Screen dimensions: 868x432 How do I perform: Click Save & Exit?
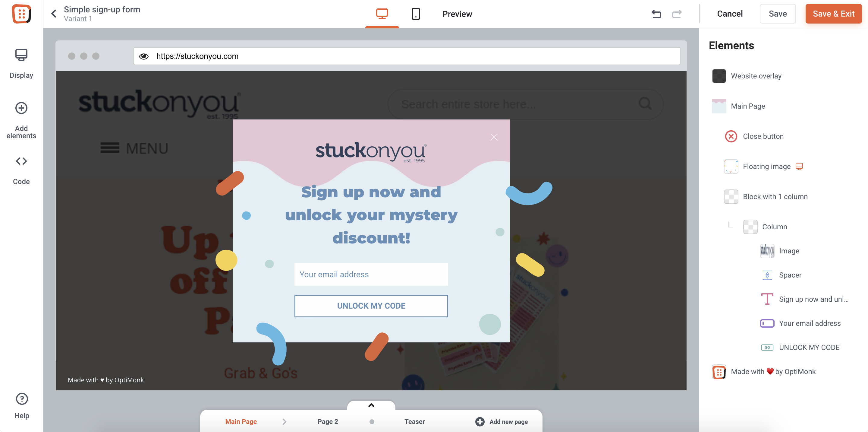click(x=833, y=14)
